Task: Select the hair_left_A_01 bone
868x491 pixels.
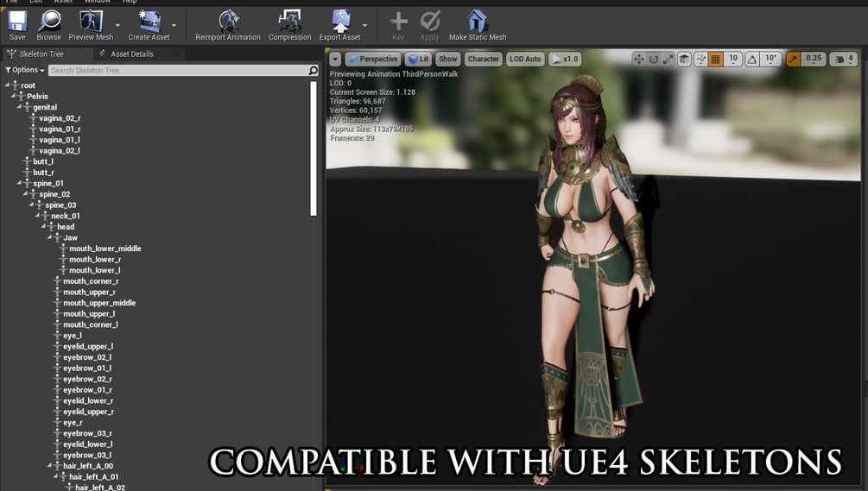Action: 93,476
